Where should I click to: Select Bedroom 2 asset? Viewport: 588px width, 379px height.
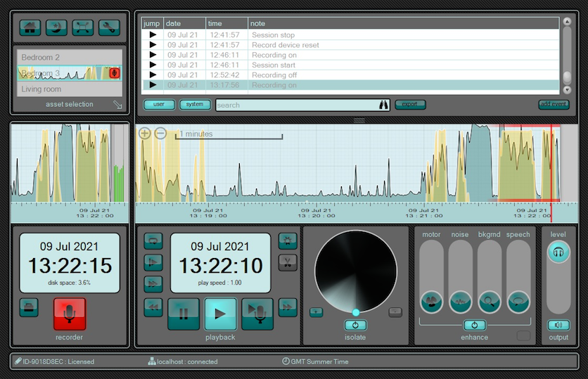[x=70, y=58]
